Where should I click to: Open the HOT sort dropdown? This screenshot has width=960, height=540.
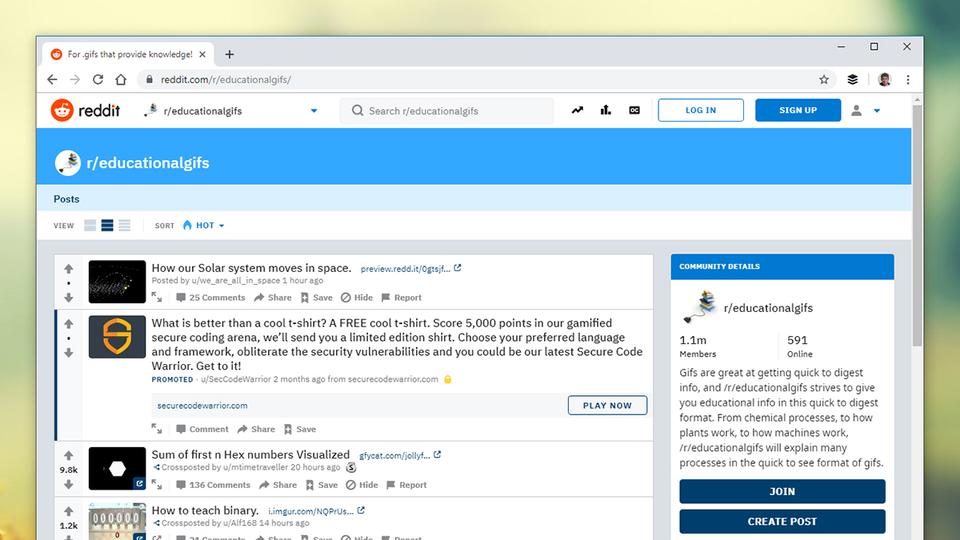click(x=203, y=225)
